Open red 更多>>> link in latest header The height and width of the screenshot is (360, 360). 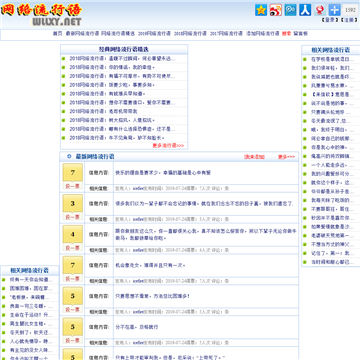[x=287, y=157]
